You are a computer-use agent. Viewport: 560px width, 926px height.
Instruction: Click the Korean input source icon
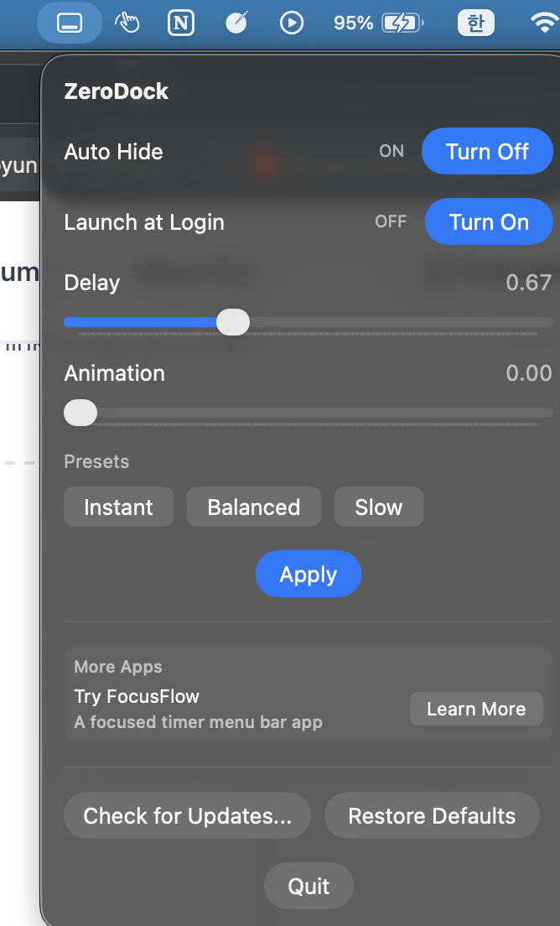[475, 23]
